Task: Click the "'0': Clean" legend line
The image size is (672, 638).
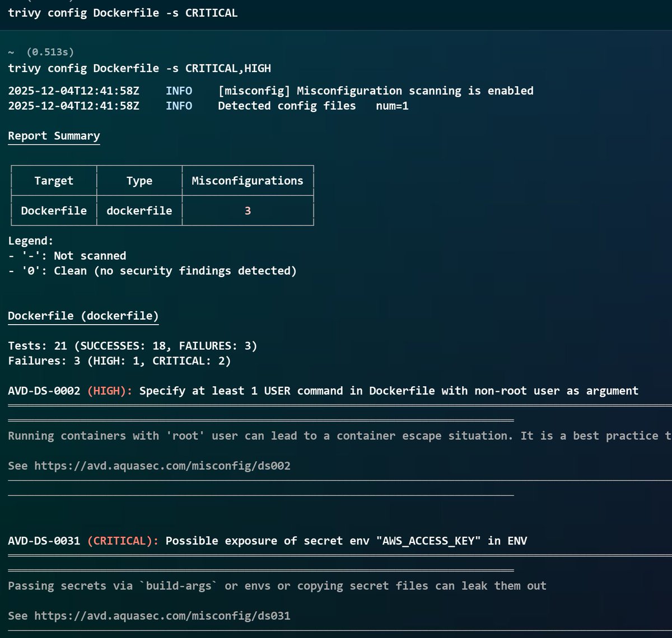Action: (x=152, y=271)
